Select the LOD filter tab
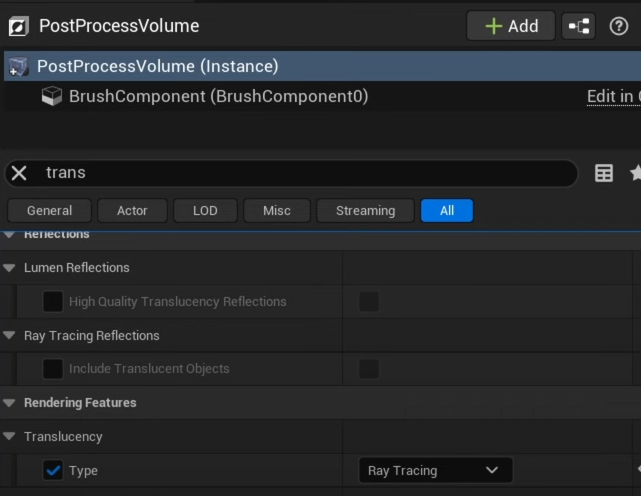Screen dimensions: 641x496 click(x=205, y=210)
